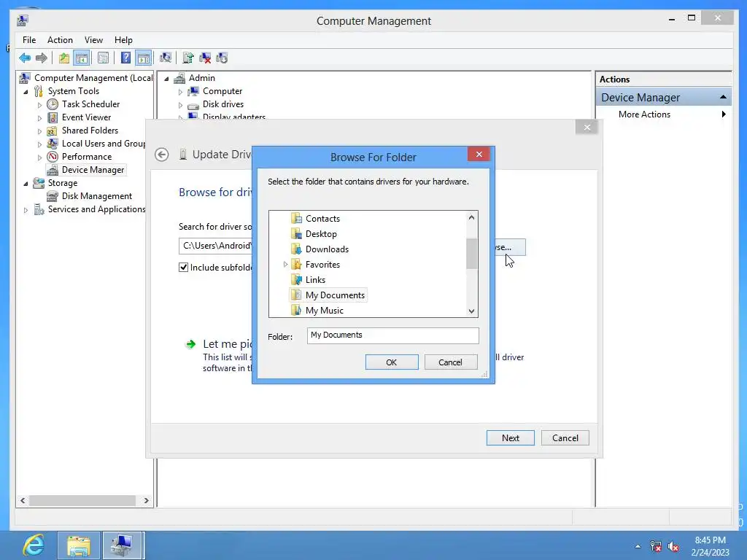Screen dimensions: 747x560
Task: Click green arrow beside Let me pick
Action: point(190,344)
